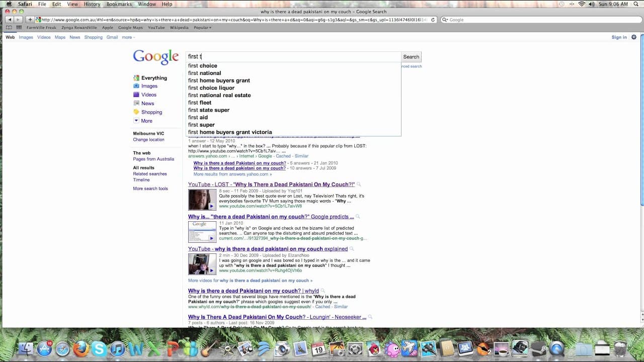Launch Angry Birds from the dock
Image resolution: width=644 pixels, height=362 pixels.
click(x=373, y=348)
